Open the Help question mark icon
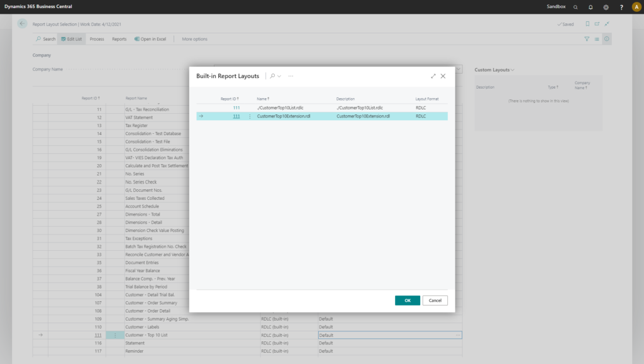Screen dimensions: 644x364 click(621, 7)
